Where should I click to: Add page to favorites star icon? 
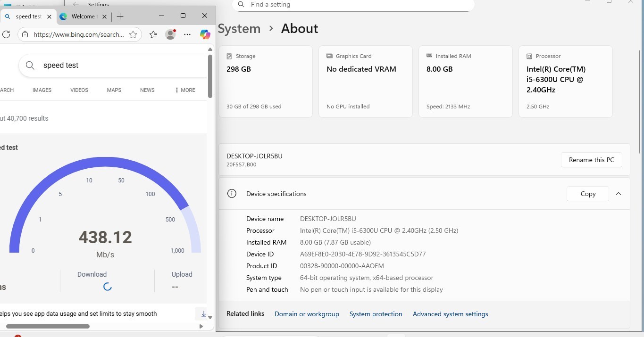133,34
